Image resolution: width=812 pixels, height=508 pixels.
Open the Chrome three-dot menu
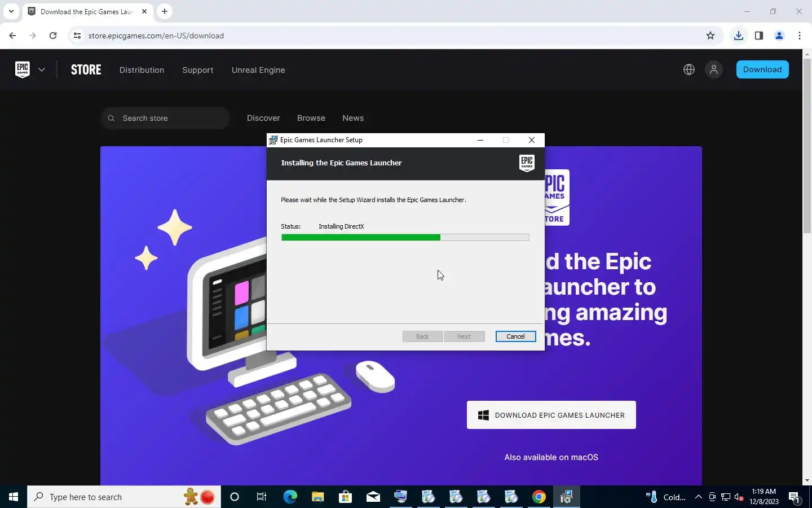(800, 36)
